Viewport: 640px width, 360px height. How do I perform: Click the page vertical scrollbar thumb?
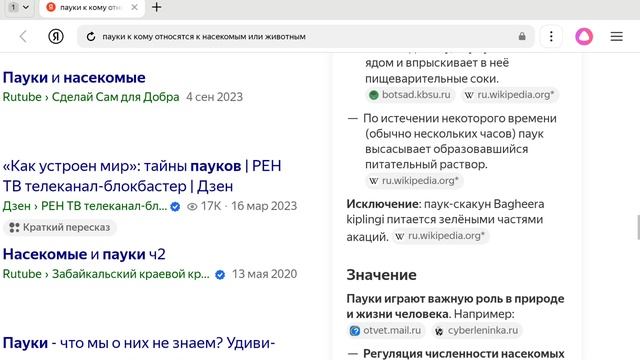pyautogui.click(x=638, y=228)
